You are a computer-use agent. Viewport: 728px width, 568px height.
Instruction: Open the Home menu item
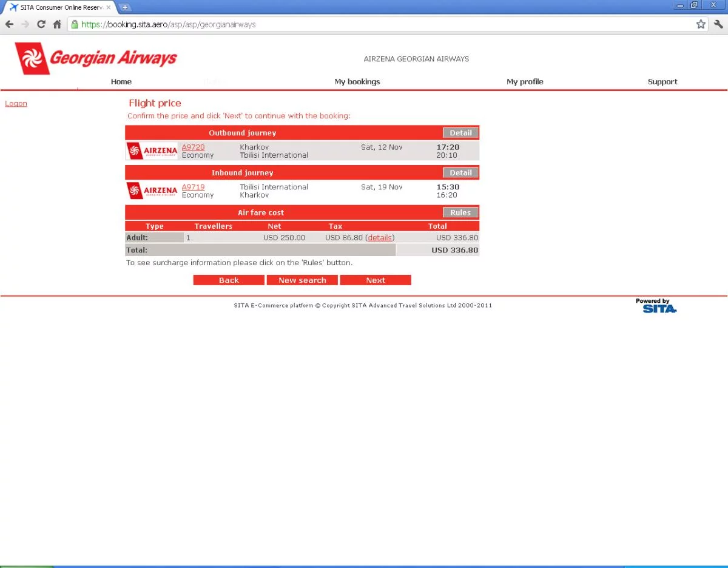pyautogui.click(x=121, y=81)
